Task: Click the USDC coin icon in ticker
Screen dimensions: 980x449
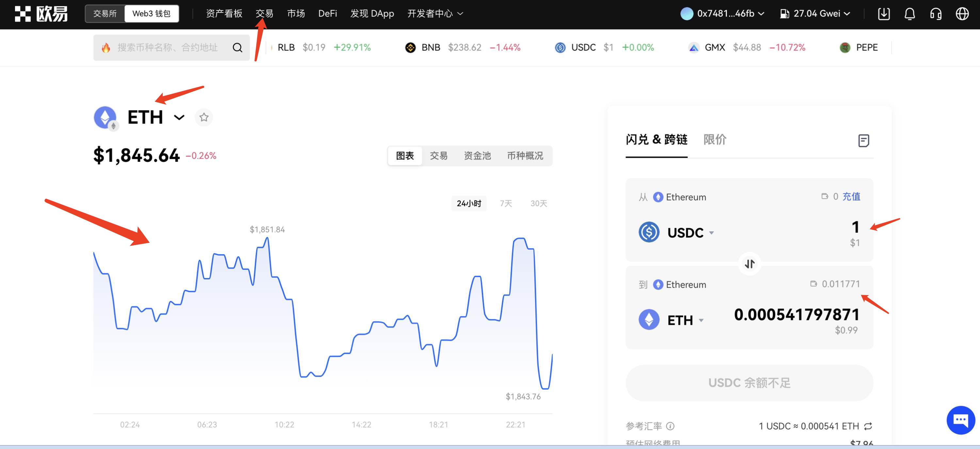Action: [560, 48]
